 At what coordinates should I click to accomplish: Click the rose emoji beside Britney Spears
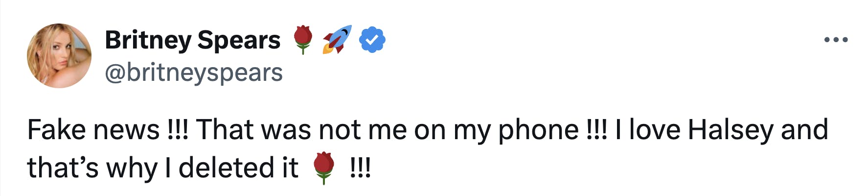(x=303, y=39)
